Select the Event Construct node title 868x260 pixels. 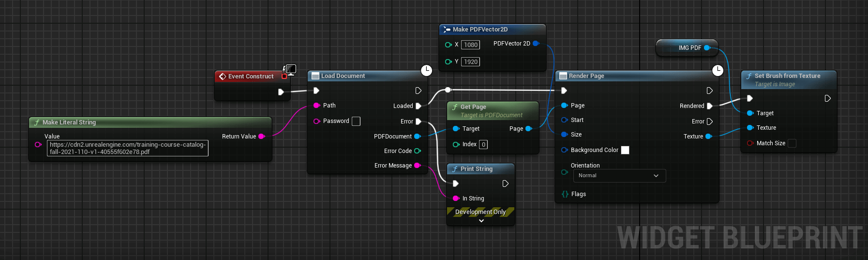click(x=251, y=76)
